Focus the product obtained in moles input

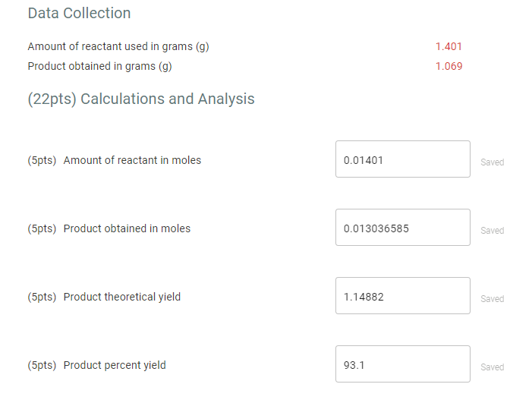pos(402,228)
